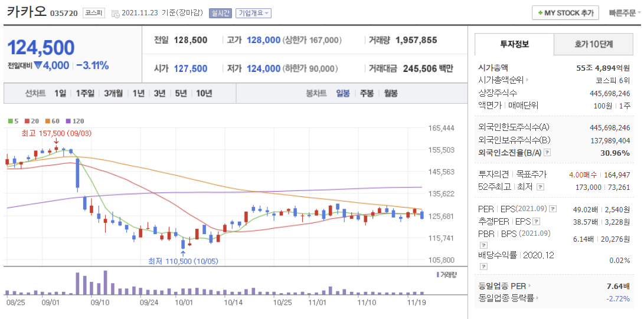This screenshot has height=319, width=644.
Task: Open help icon next to 추정PER EPS
Action: point(537,222)
